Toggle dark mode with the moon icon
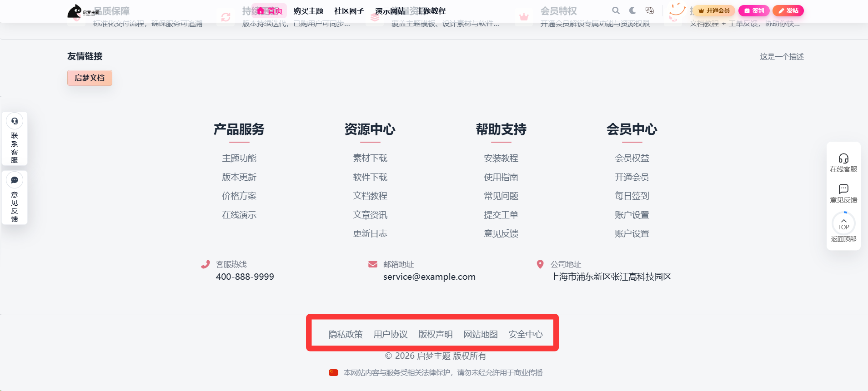Screen dimensions: 868x391 tap(632, 10)
